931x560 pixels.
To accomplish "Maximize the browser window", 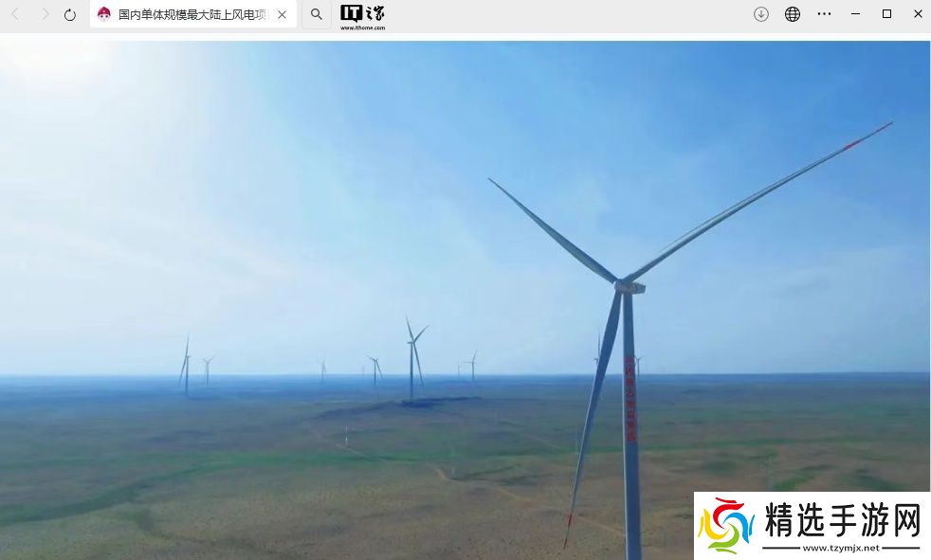I will [x=886, y=14].
